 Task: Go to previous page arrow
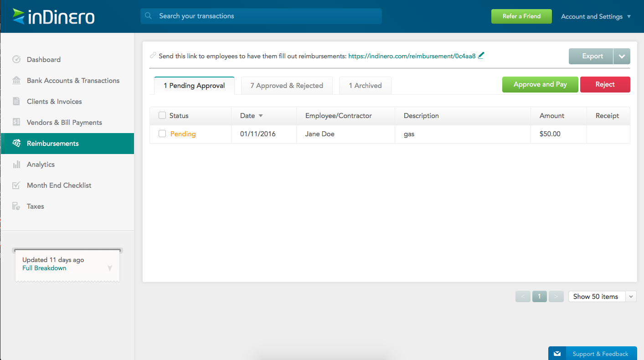pyautogui.click(x=523, y=297)
